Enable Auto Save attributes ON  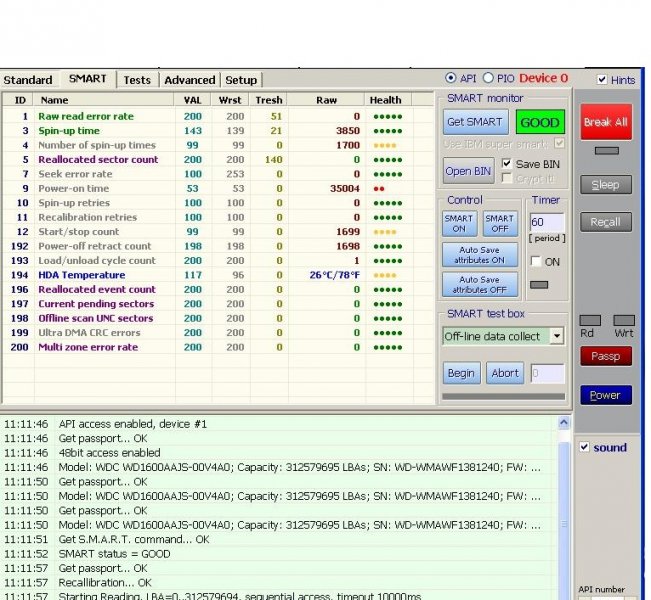[x=478, y=254]
